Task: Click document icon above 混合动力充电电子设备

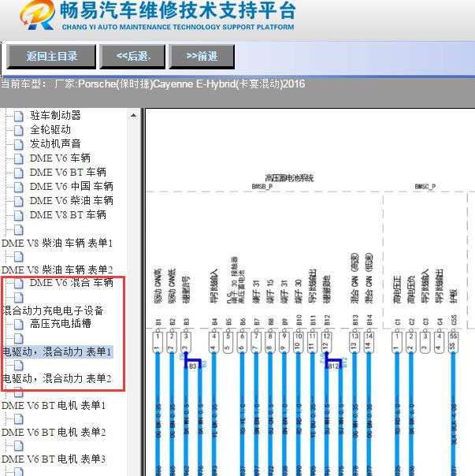Action: coord(19,298)
